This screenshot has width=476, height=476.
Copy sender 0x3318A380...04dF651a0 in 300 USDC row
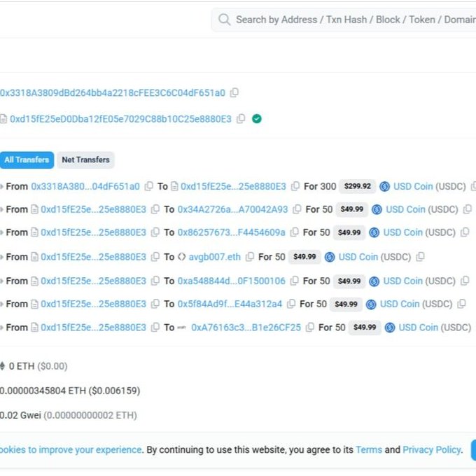tap(148, 186)
